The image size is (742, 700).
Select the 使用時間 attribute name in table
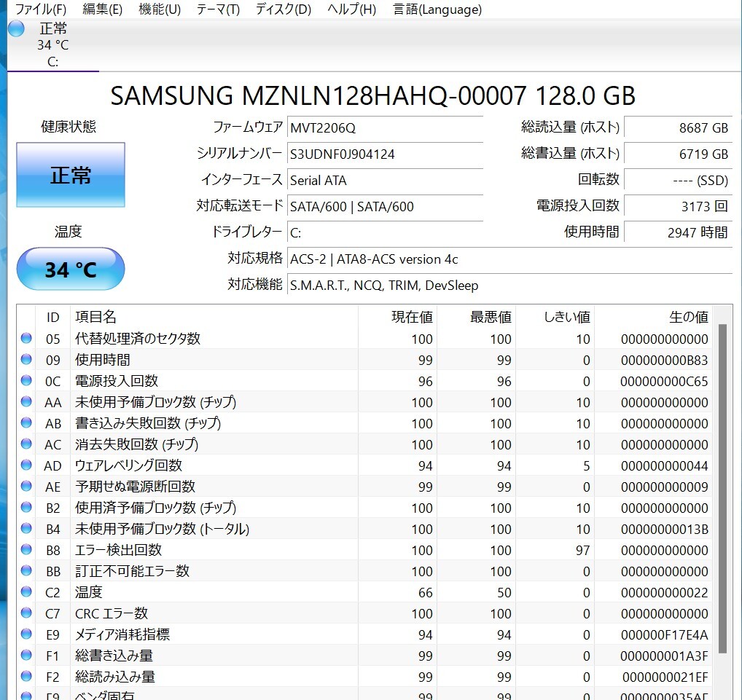tap(102, 360)
